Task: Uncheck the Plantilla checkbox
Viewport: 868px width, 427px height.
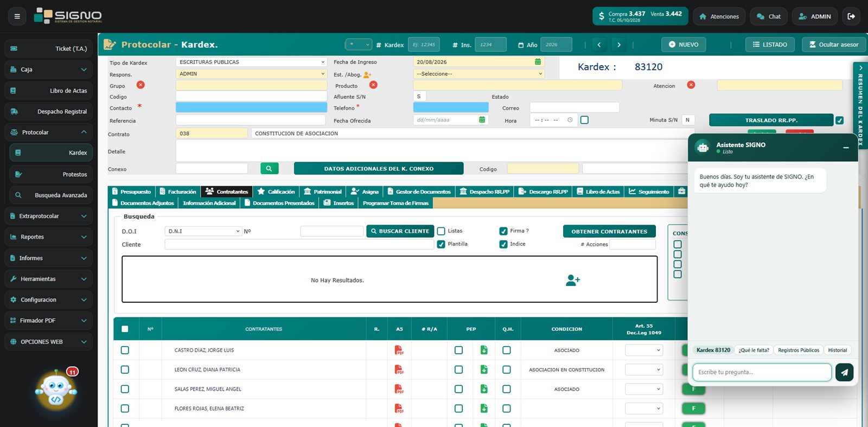Action: coord(441,244)
